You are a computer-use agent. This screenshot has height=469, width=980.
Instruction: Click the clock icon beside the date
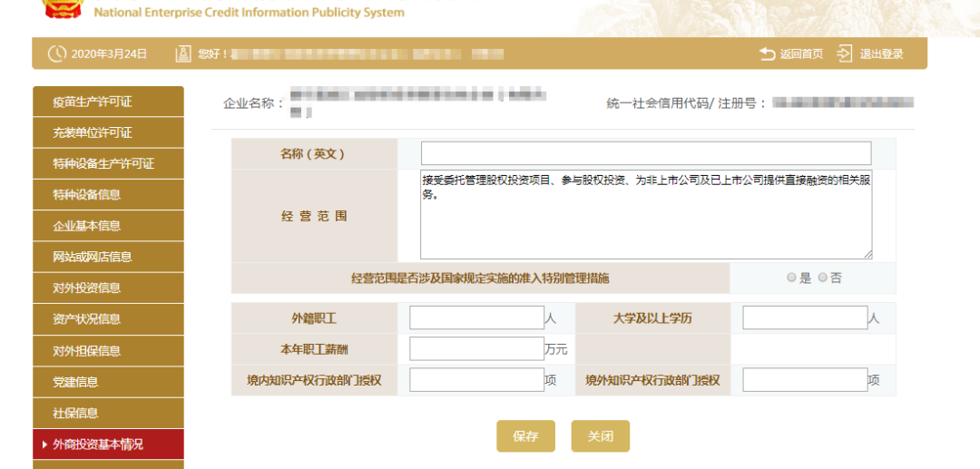click(57, 54)
